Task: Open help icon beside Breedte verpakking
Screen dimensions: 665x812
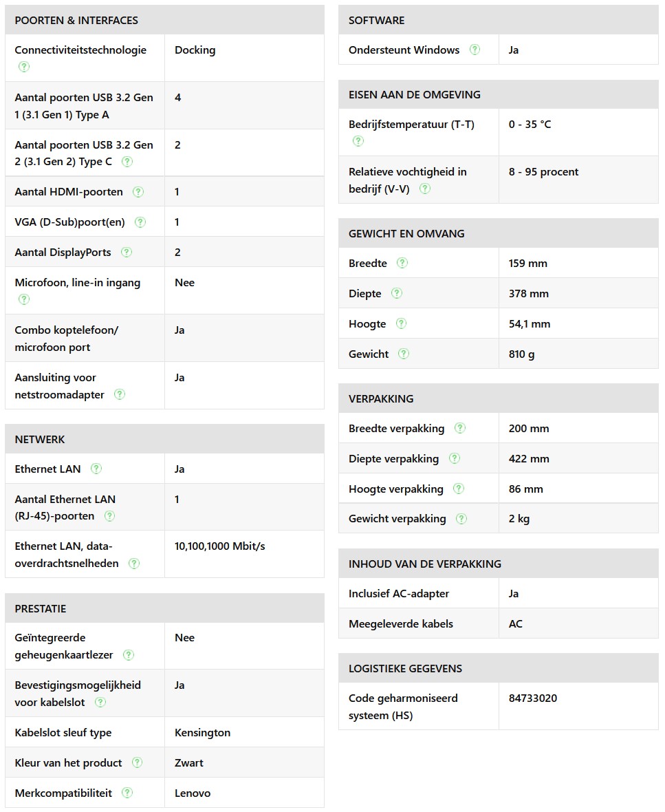Action: (460, 428)
